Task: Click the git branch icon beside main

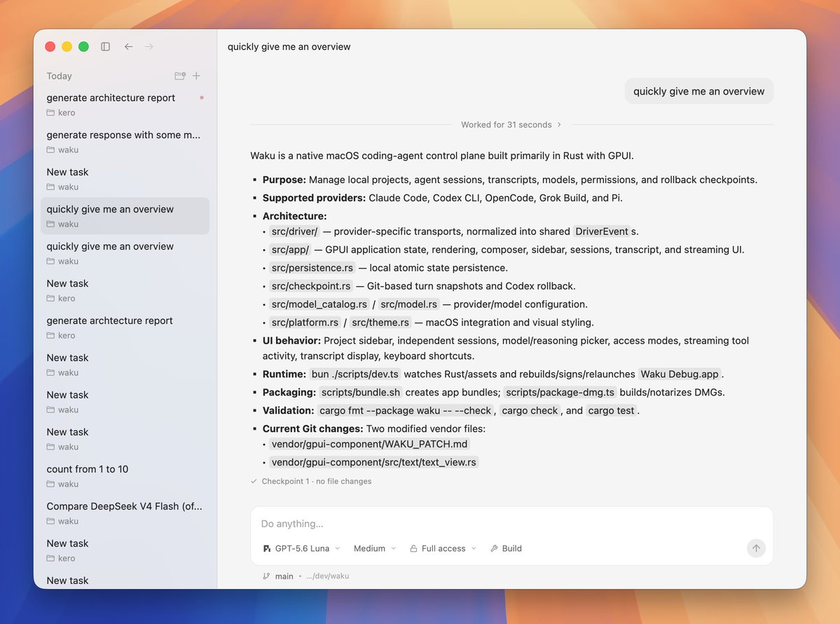Action: pyautogui.click(x=266, y=576)
